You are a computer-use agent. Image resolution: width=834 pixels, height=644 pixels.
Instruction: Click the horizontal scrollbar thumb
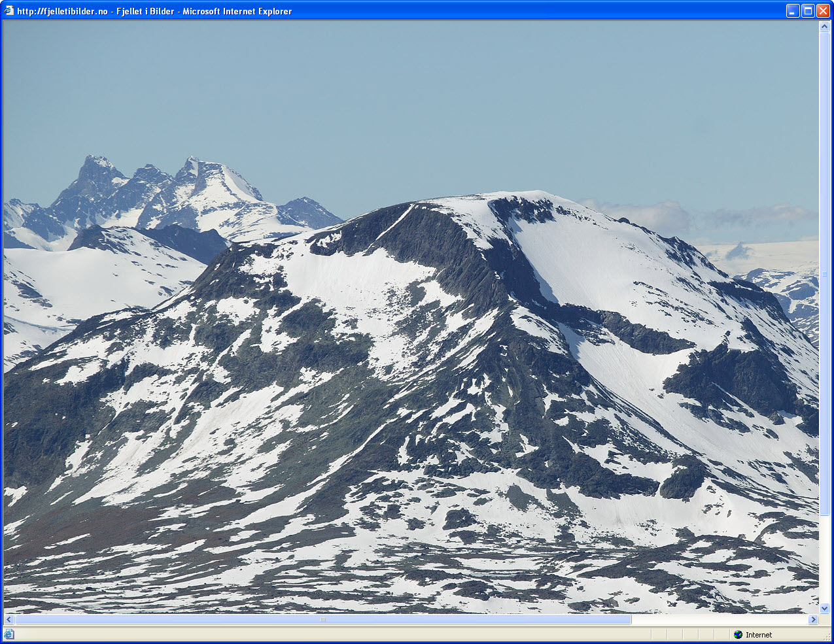click(x=323, y=620)
